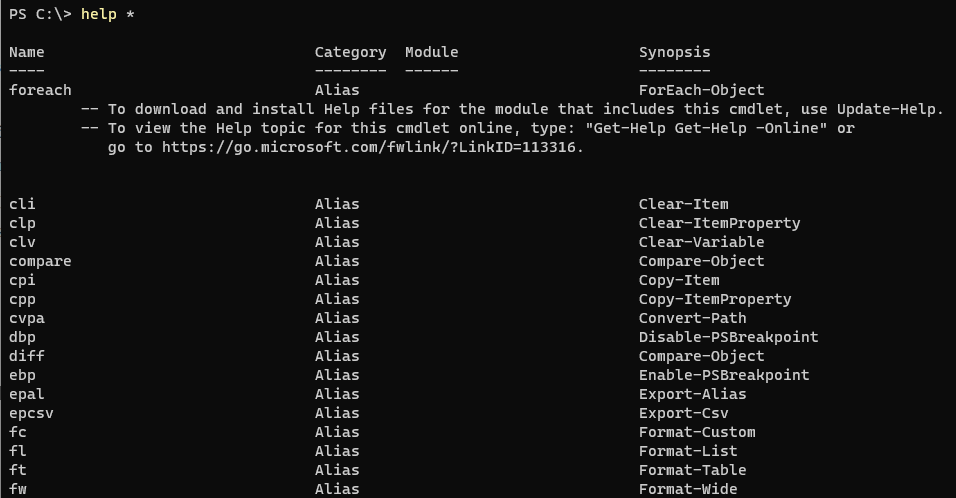
Task: Click the diff alias name
Action: click(27, 356)
